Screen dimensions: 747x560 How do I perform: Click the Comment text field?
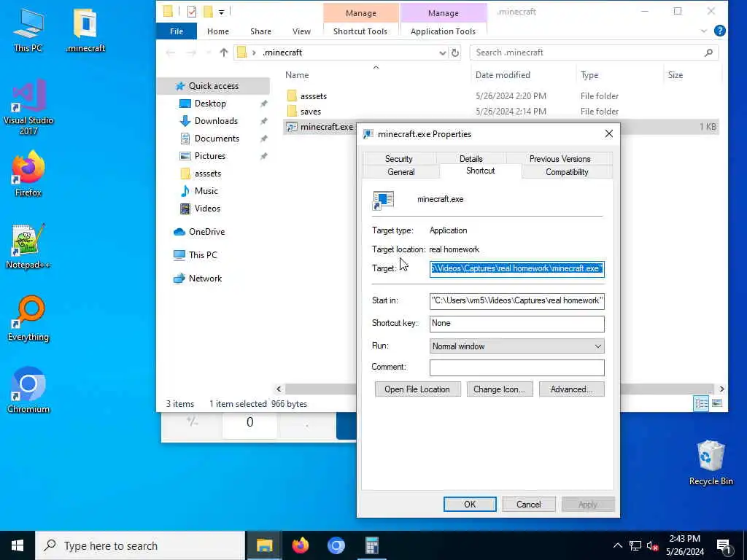[x=516, y=367]
